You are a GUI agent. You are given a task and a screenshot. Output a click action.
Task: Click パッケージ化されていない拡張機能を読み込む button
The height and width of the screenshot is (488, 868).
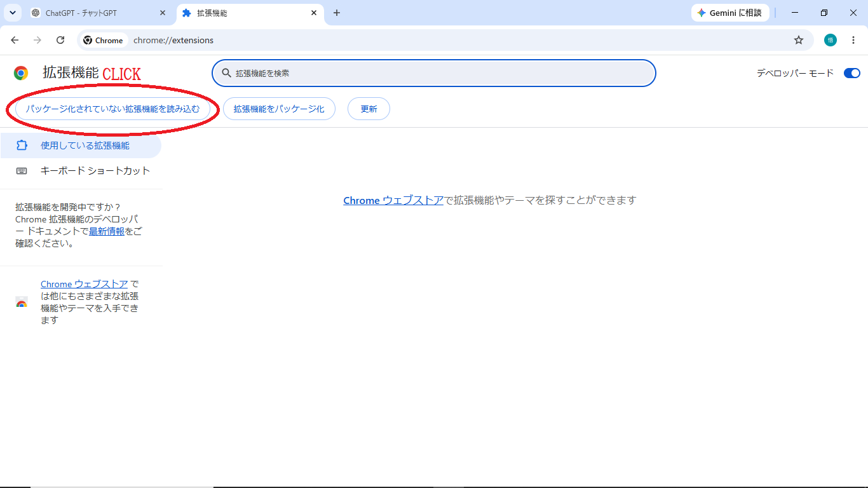tap(112, 109)
